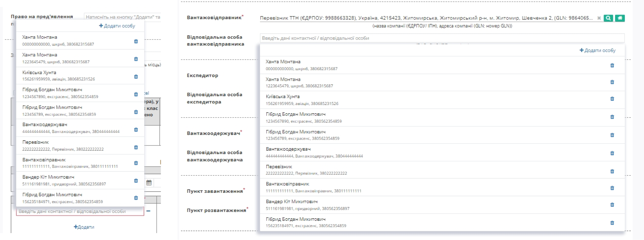
Task: Select Гібрид Богдан 156235184971 in Право на пред'явлення list
Action: [x=80, y=198]
